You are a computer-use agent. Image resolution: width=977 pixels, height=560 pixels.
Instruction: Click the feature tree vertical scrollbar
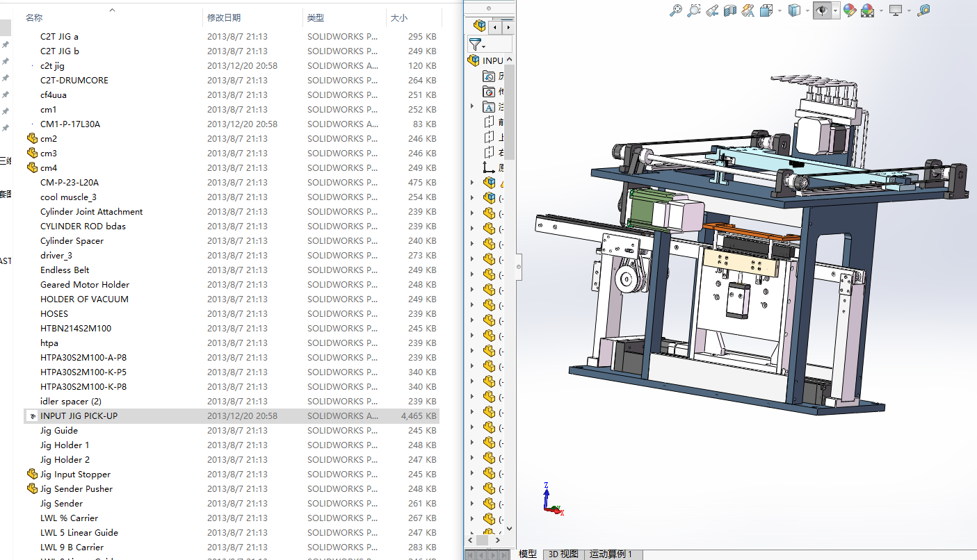(509, 111)
